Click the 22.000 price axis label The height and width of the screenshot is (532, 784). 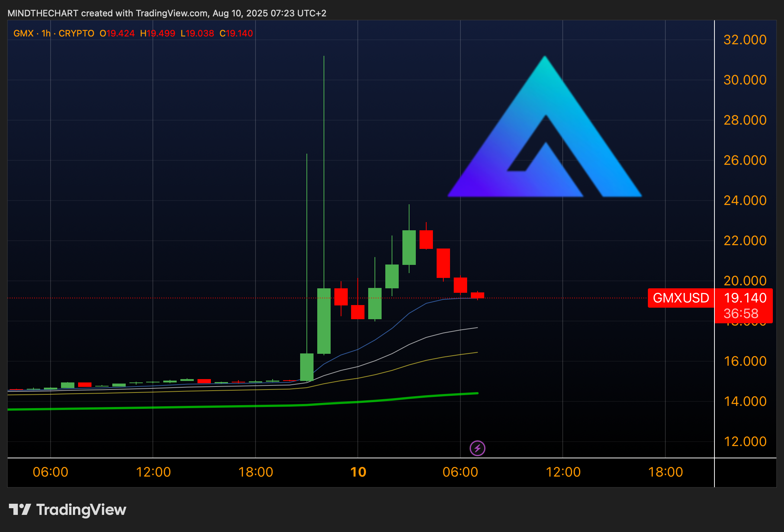[745, 241]
